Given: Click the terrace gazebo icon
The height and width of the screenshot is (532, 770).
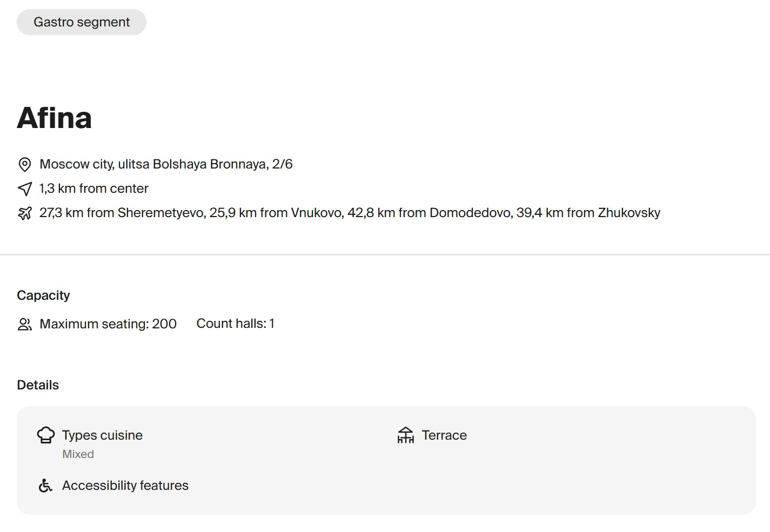Looking at the screenshot, I should pos(405,435).
